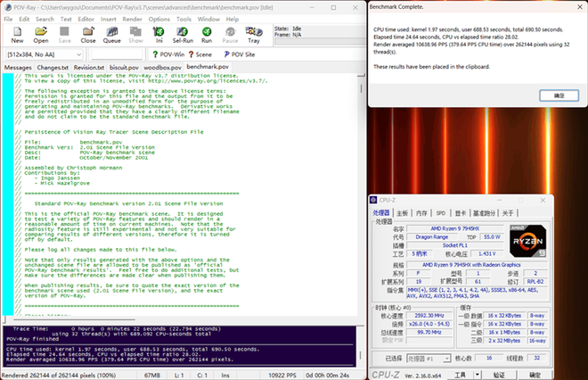The width and height of the screenshot is (588, 380).
Task: Click the New file toolbar icon
Action: [x=18, y=34]
